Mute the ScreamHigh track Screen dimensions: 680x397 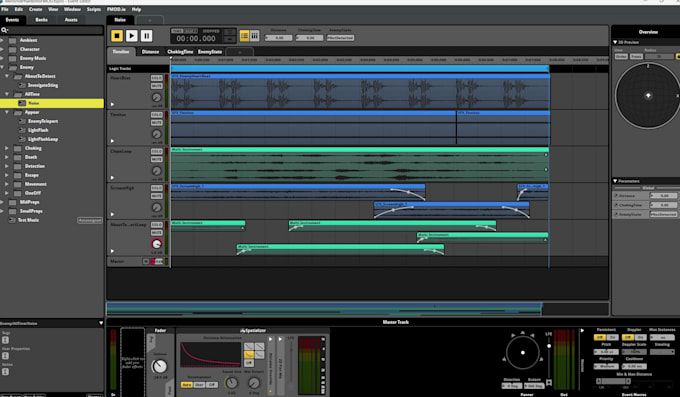pyautogui.click(x=157, y=196)
